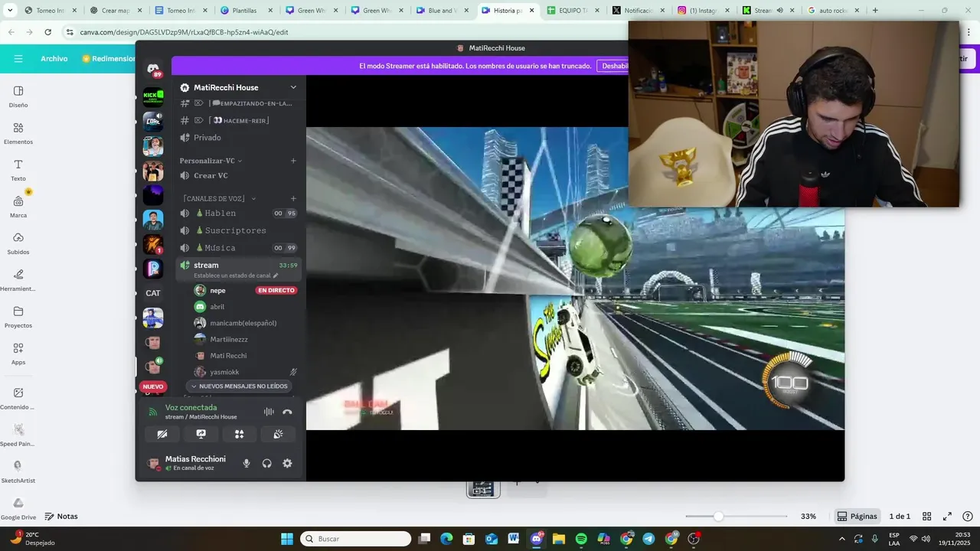The width and height of the screenshot is (980, 551).
Task: Open Canva Apps panel
Action: 18,353
